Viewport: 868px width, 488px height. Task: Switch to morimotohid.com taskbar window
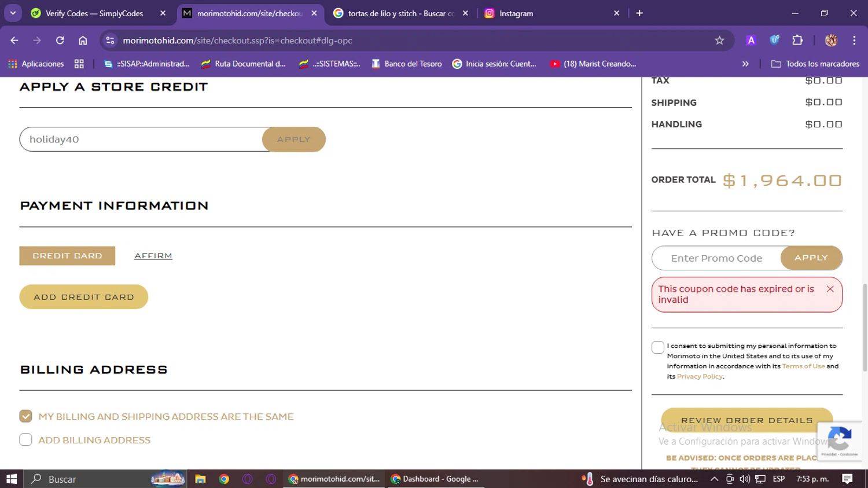point(334,479)
